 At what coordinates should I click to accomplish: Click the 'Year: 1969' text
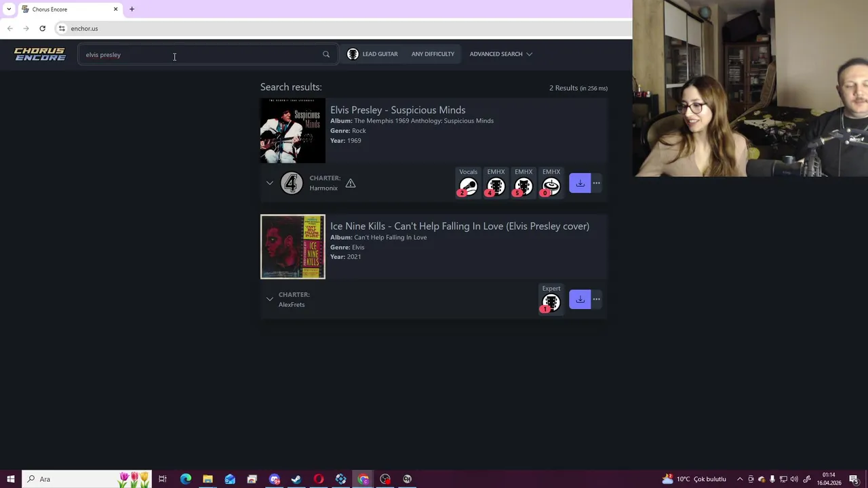(x=346, y=140)
